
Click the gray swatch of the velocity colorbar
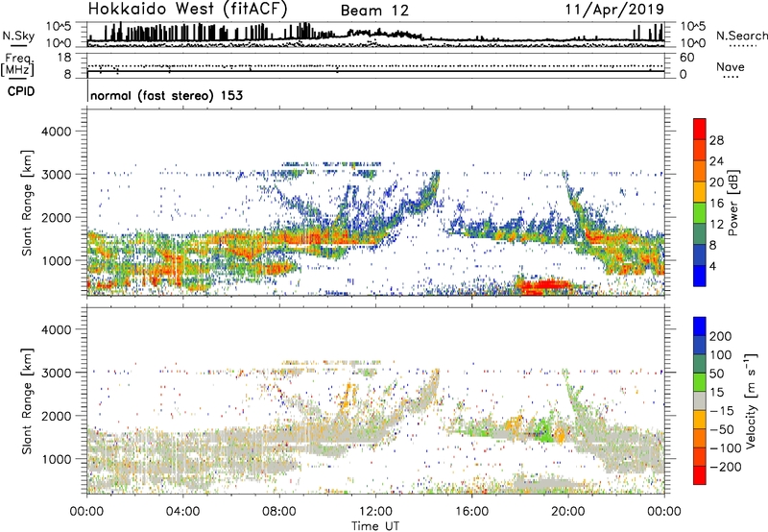(700, 400)
